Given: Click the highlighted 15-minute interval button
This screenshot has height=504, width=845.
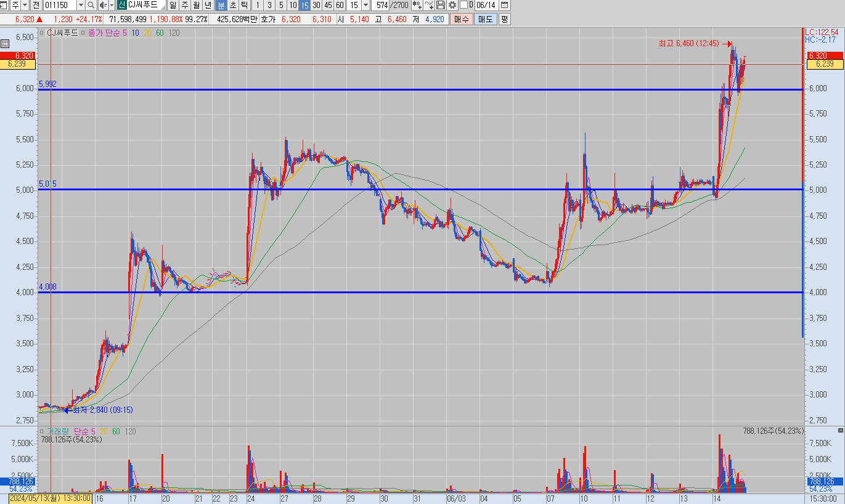Looking at the screenshot, I should click(304, 5).
